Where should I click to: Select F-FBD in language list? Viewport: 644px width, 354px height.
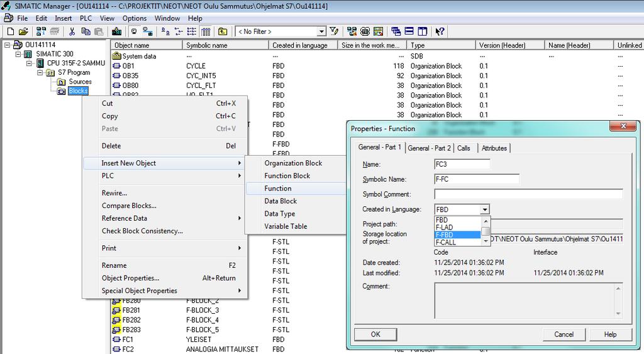tap(457, 235)
